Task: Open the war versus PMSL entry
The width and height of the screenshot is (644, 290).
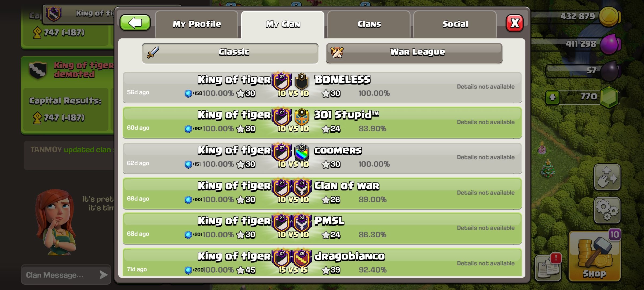Action: [x=322, y=229]
